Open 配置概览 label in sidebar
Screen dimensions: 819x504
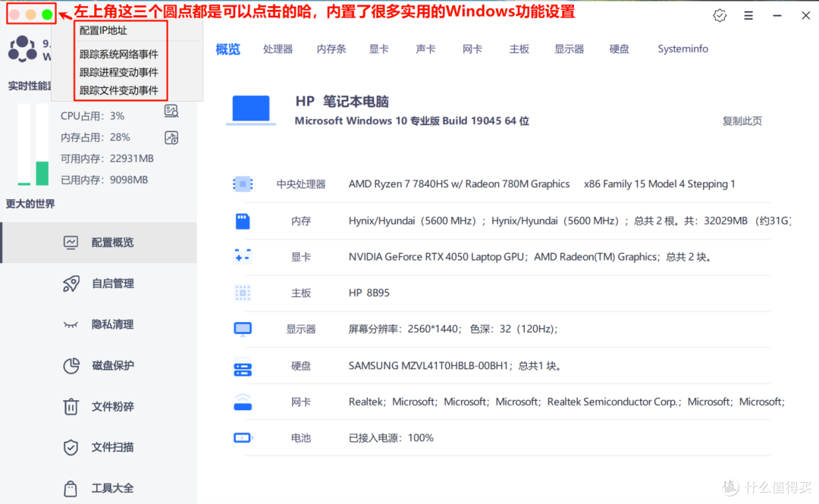pyautogui.click(x=113, y=243)
